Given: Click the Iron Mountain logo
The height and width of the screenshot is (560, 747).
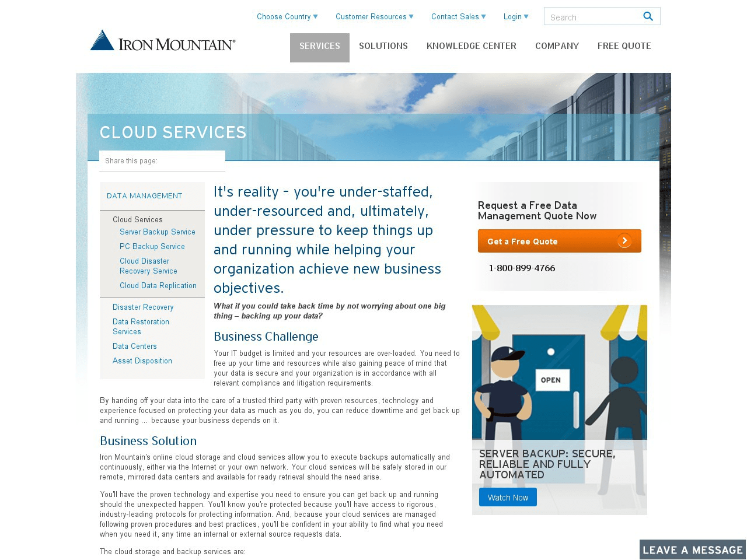Looking at the screenshot, I should [163, 41].
